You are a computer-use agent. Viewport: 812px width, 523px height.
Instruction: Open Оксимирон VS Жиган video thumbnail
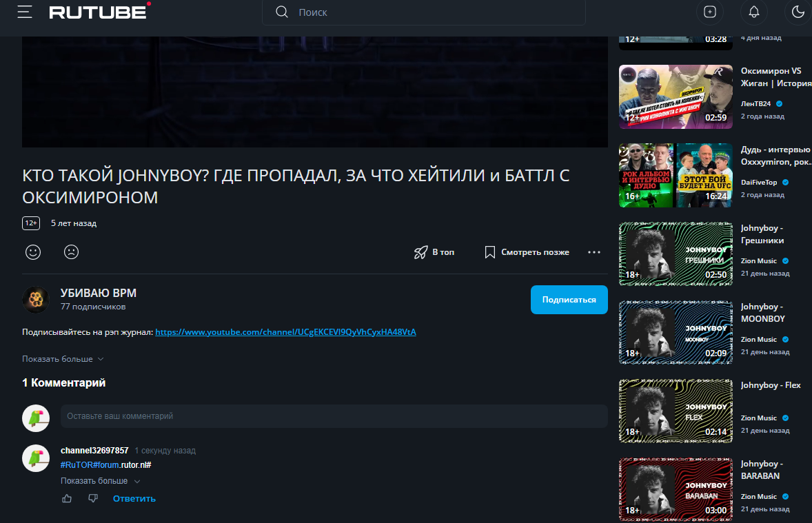pyautogui.click(x=676, y=97)
